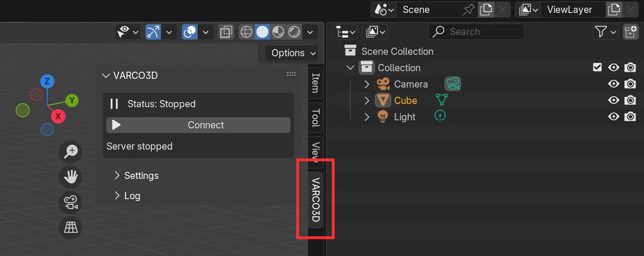Image resolution: width=644 pixels, height=256 pixels.
Task: Uncheck Collection exclude from view layer
Action: (597, 68)
